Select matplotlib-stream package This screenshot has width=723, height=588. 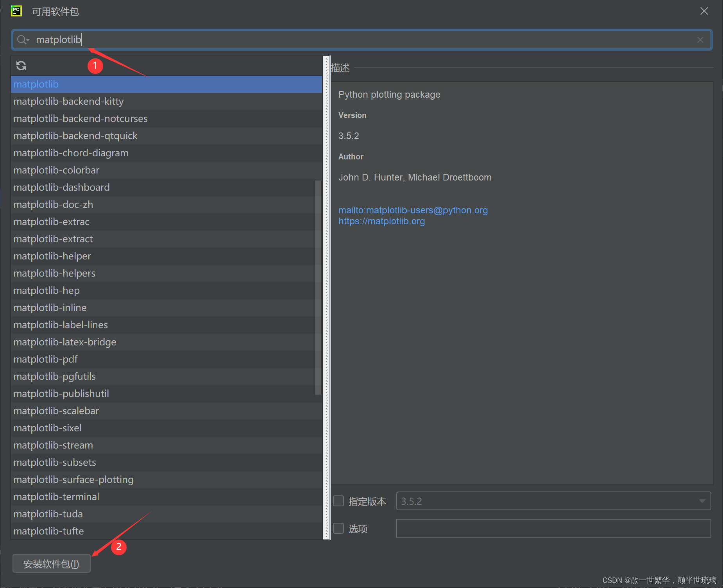point(166,445)
